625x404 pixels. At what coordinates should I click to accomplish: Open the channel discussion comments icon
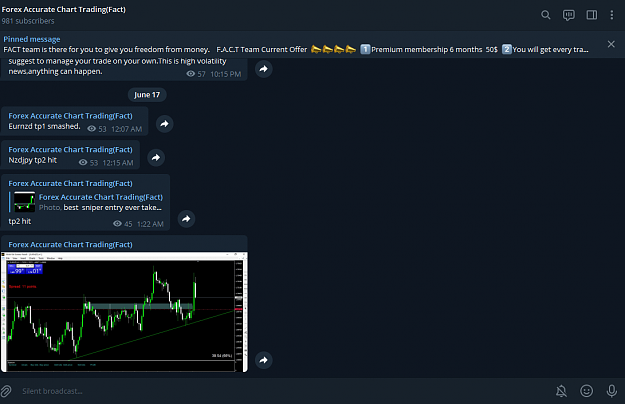coord(568,15)
